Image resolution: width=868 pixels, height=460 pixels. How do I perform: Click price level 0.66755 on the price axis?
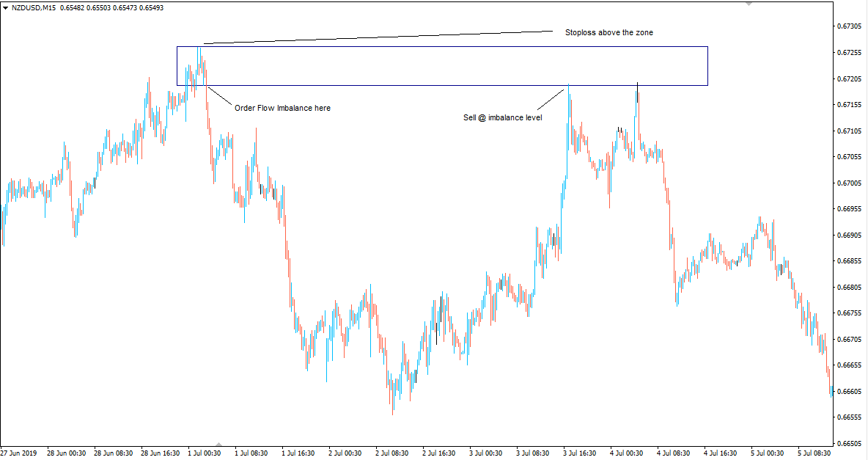(x=849, y=313)
